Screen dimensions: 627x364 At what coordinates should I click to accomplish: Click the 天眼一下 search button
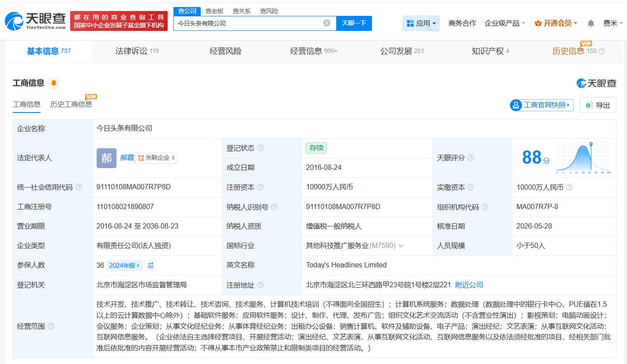tap(354, 23)
